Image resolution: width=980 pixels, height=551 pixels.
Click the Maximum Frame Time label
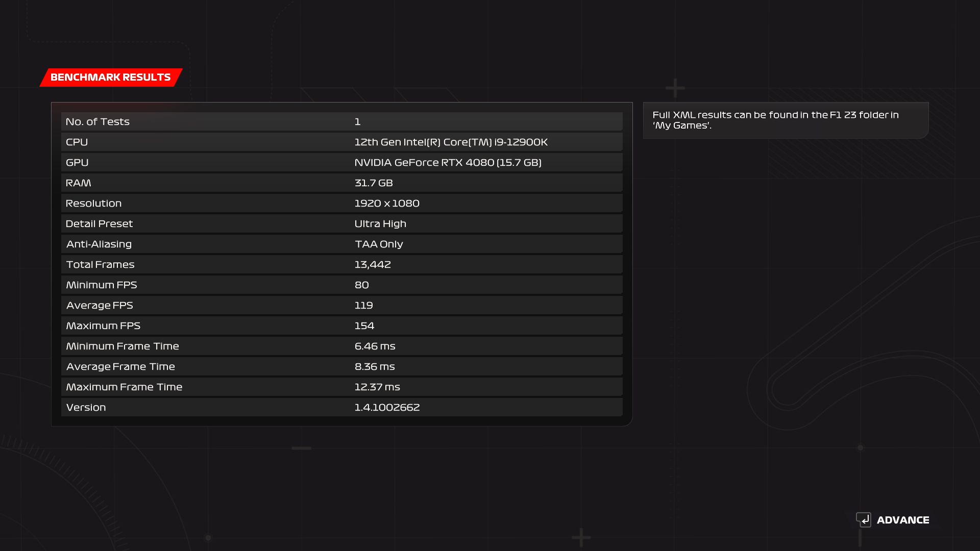124,387
